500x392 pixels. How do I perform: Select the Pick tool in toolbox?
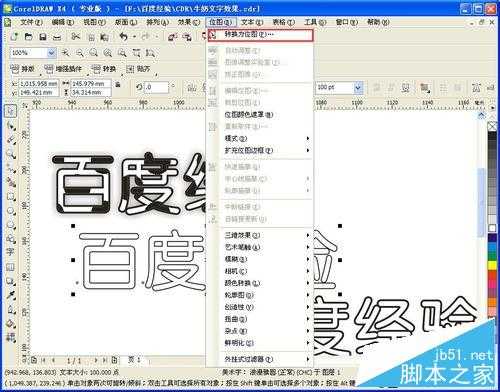point(11,111)
